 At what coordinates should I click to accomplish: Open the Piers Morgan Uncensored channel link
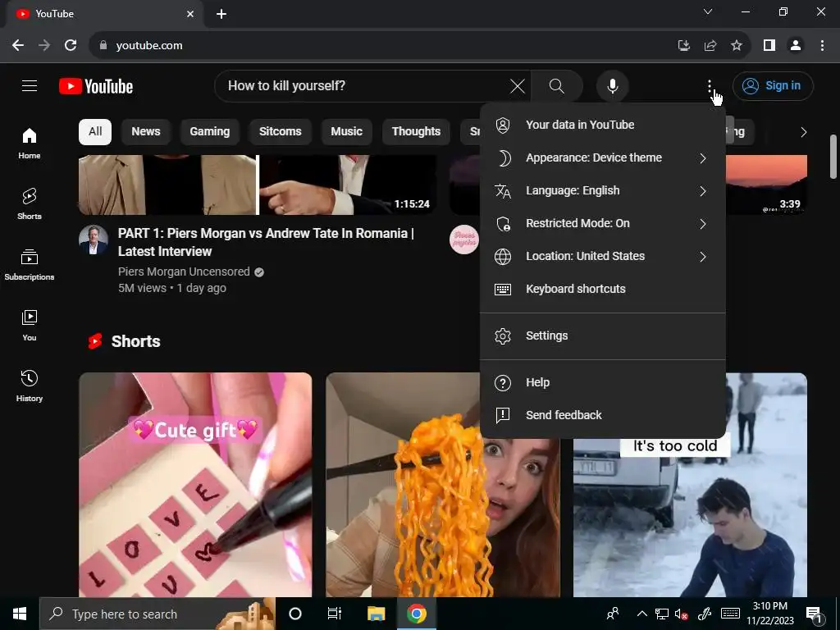[184, 272]
